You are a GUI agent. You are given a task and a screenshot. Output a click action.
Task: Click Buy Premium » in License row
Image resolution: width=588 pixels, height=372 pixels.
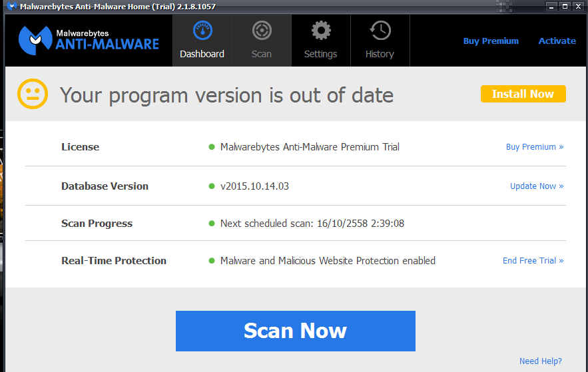[535, 147]
